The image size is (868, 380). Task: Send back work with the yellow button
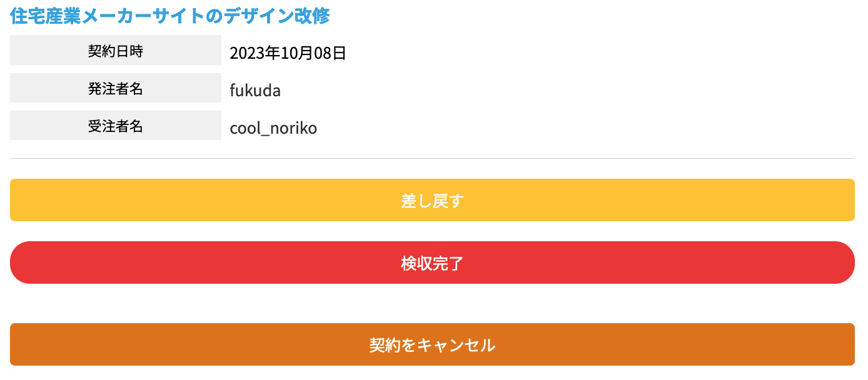(x=432, y=201)
